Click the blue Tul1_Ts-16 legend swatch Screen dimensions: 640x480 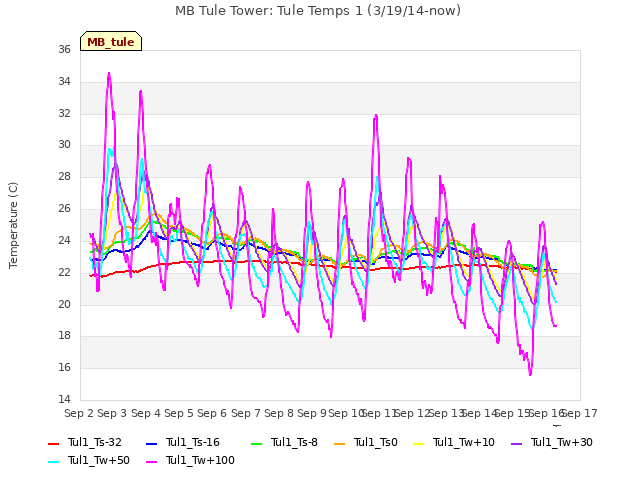coord(151,443)
